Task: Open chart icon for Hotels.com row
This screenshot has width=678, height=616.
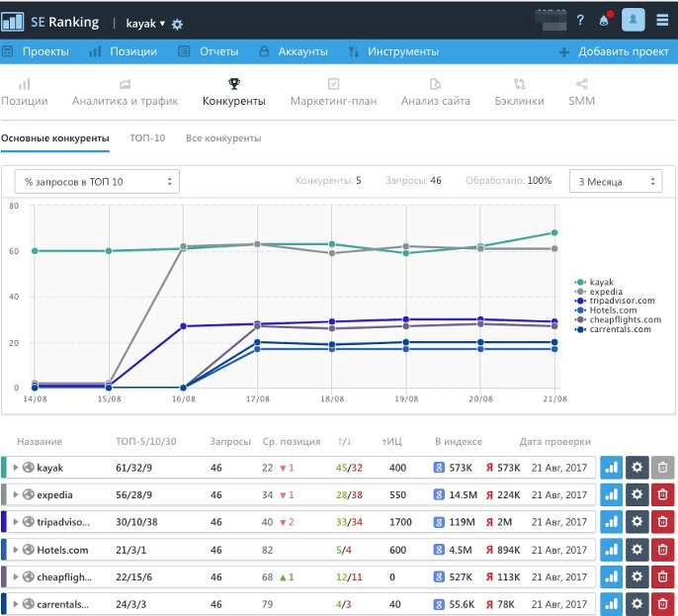Action: coord(611,550)
